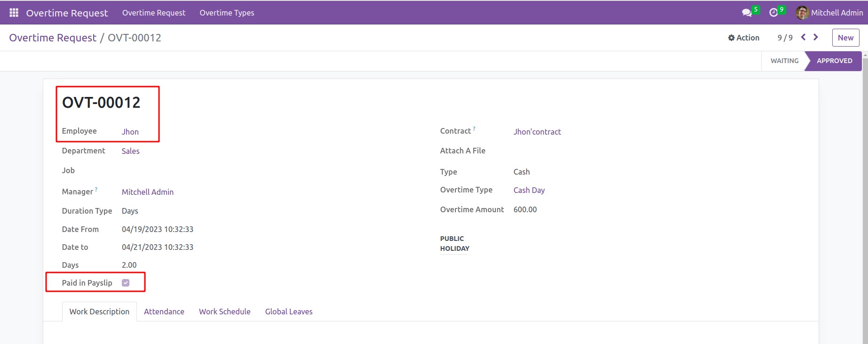Screen dimensions: 868x344
Task: Open the activities clock icon
Action: pyautogui.click(x=773, y=13)
